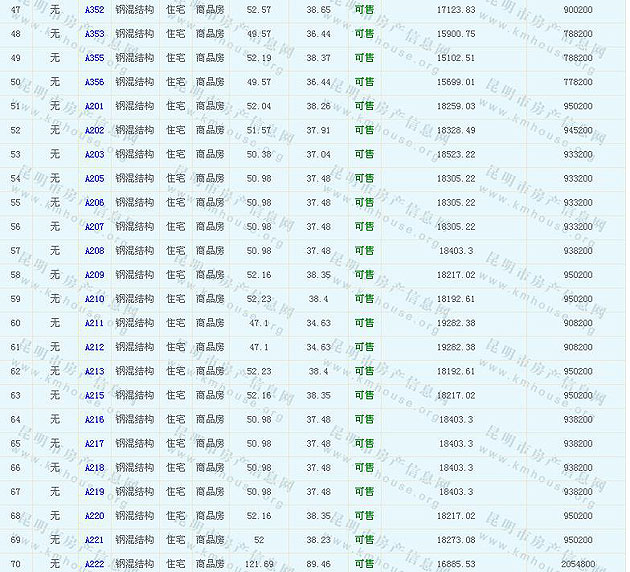Open room A211 link
The image size is (630, 572).
tap(94, 323)
